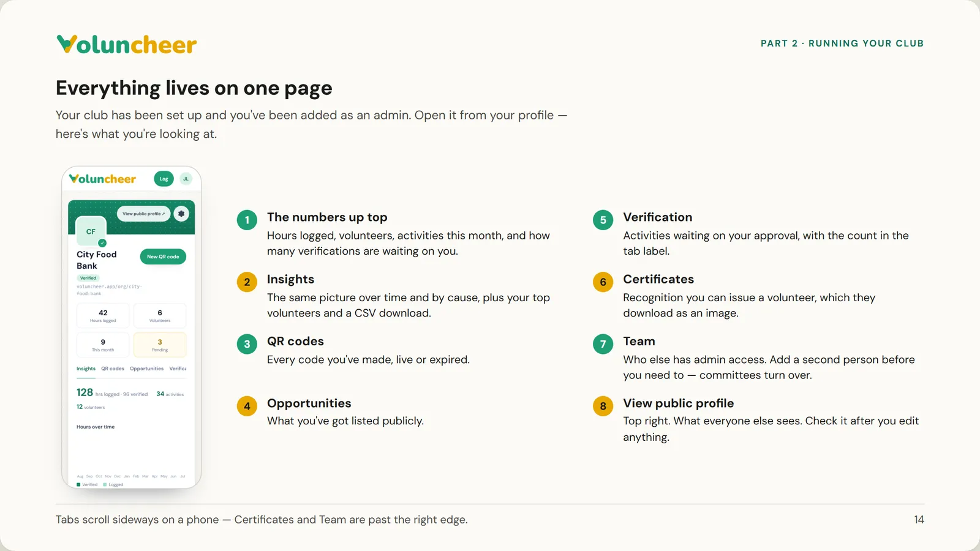The image size is (980, 551).
Task: Tap the Log button in phone header
Action: (x=164, y=179)
